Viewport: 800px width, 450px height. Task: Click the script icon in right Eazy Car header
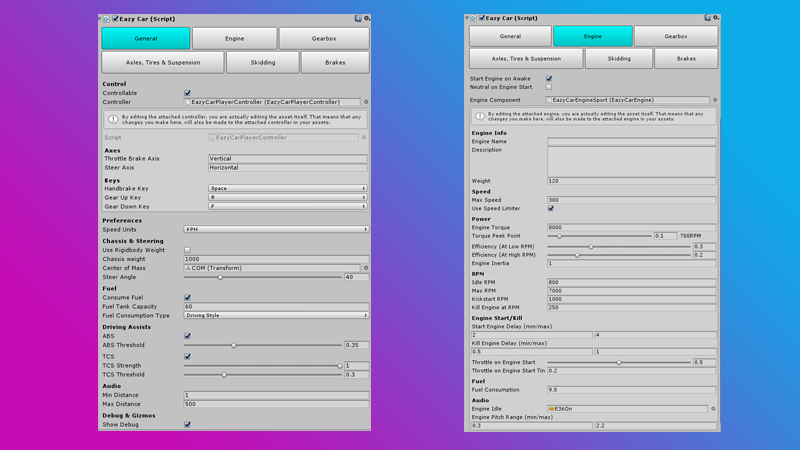point(473,18)
